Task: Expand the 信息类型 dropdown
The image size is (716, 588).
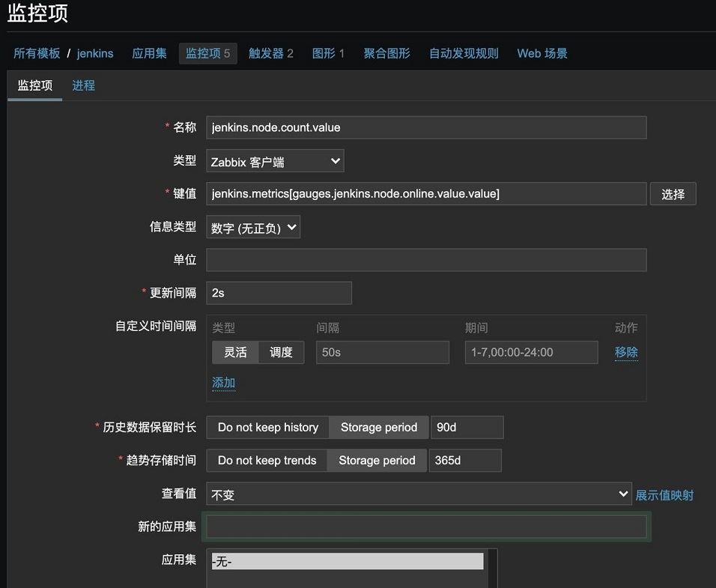Action: [x=253, y=228]
